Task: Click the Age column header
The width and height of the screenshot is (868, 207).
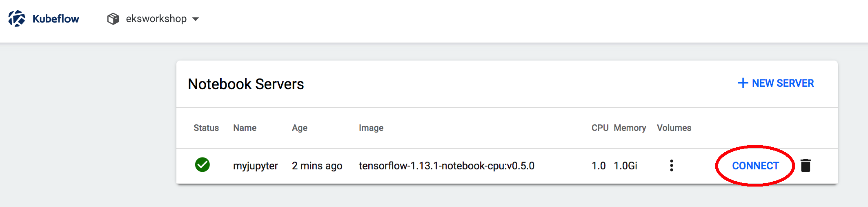Action: click(299, 128)
